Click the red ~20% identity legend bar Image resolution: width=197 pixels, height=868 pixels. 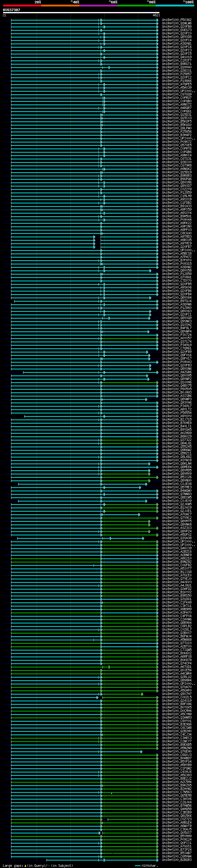point(22,6)
